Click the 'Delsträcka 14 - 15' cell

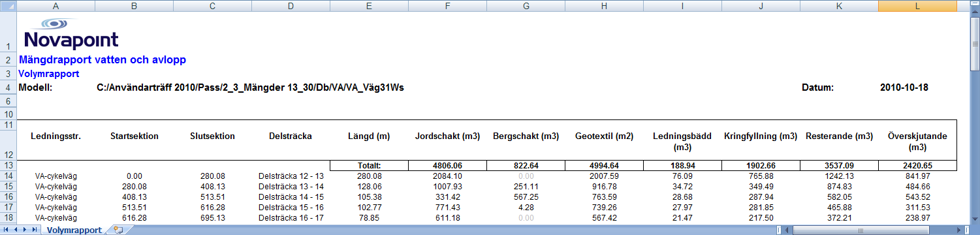[291, 197]
